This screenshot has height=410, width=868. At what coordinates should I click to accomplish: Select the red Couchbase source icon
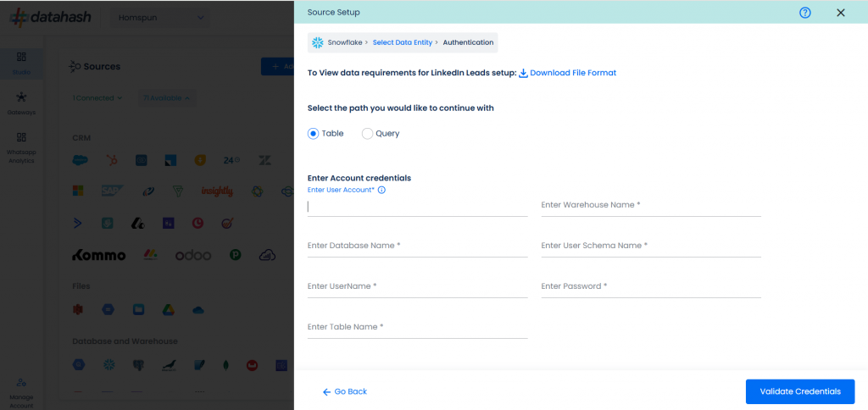click(252, 365)
